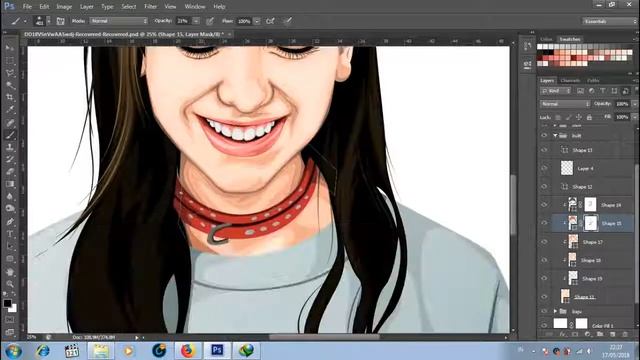Select the Gradient tool
The image size is (640, 360).
[x=10, y=184]
